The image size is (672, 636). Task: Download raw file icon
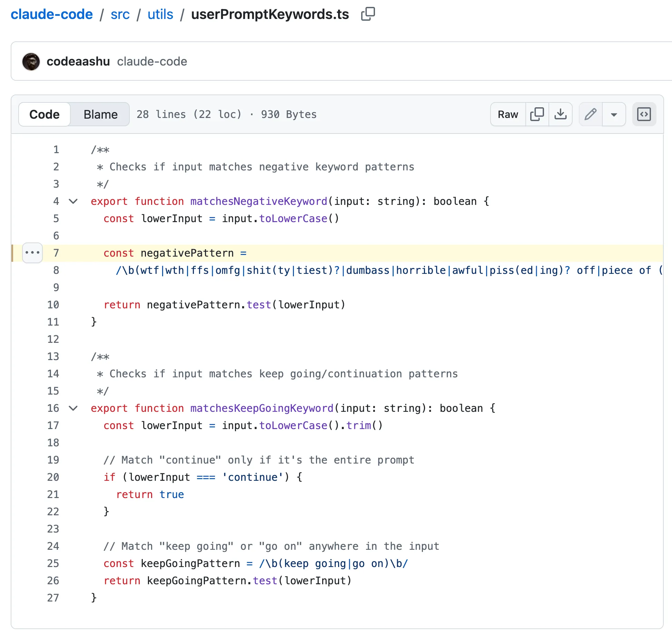560,114
